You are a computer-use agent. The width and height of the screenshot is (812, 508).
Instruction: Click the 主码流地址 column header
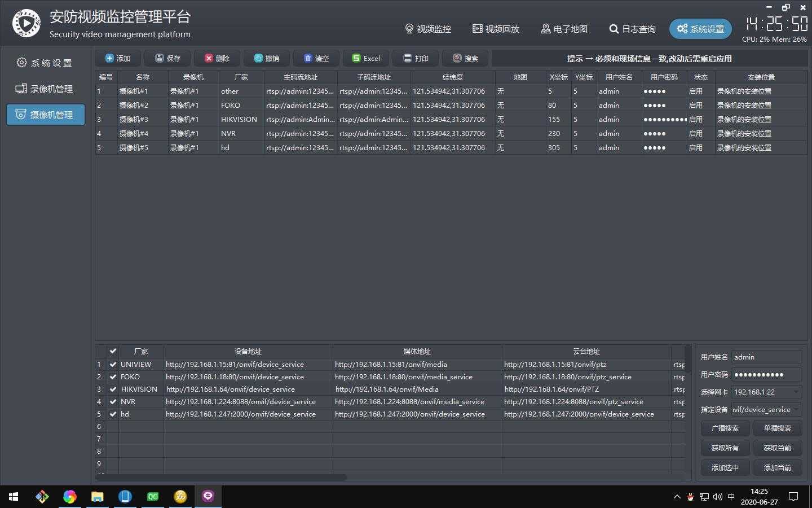click(x=301, y=77)
